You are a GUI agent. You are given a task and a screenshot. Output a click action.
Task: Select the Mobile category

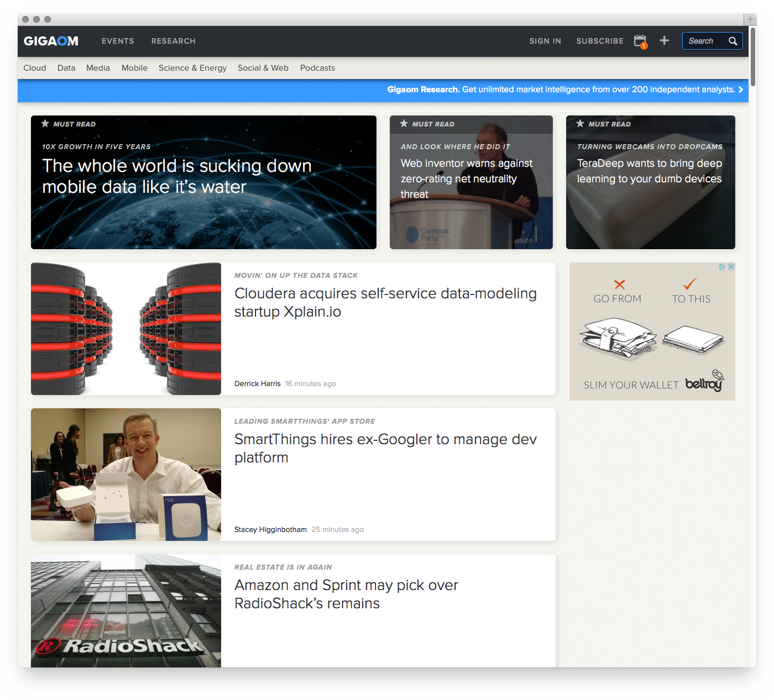tap(134, 68)
